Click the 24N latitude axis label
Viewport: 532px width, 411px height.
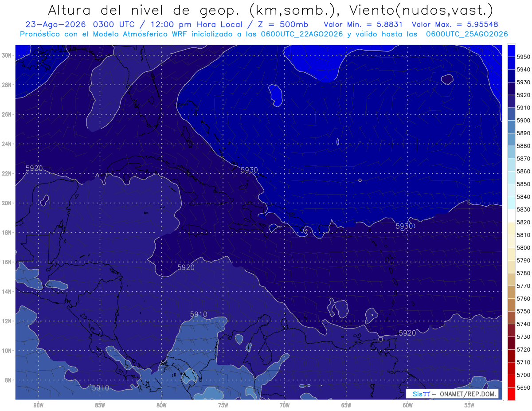(x=7, y=144)
